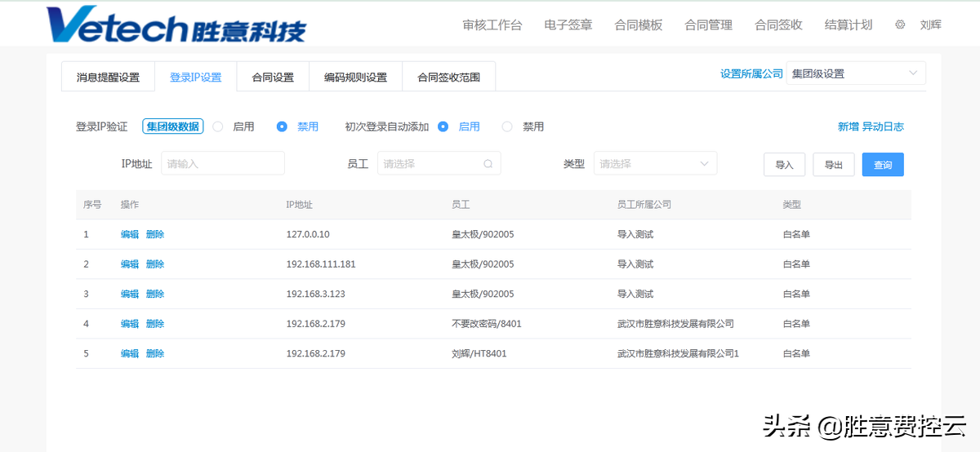
Task: Click the 设置所属公司 label
Action: pyautogui.click(x=751, y=73)
